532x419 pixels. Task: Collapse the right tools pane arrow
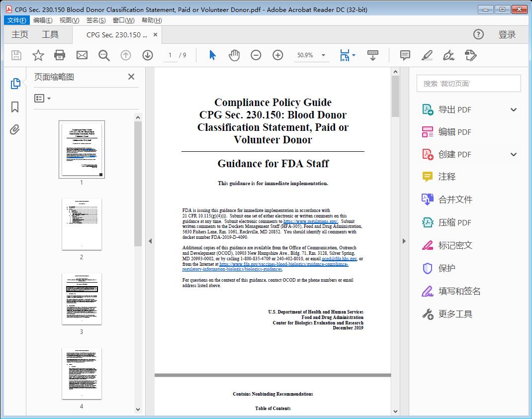404,241
